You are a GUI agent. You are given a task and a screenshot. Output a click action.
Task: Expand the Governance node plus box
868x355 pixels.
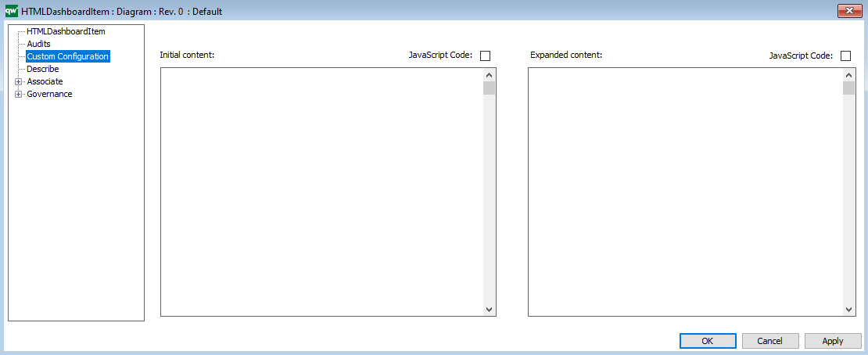tap(18, 94)
